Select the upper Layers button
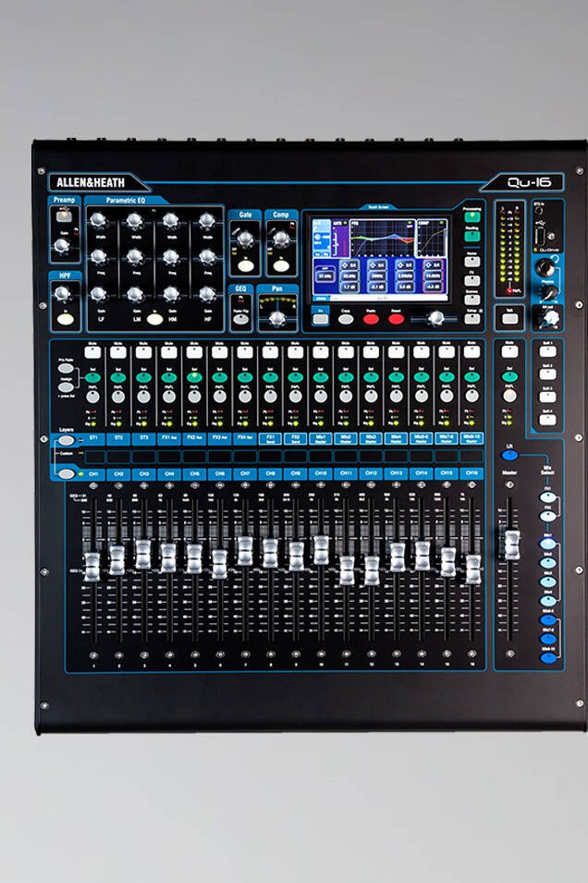 66,441
